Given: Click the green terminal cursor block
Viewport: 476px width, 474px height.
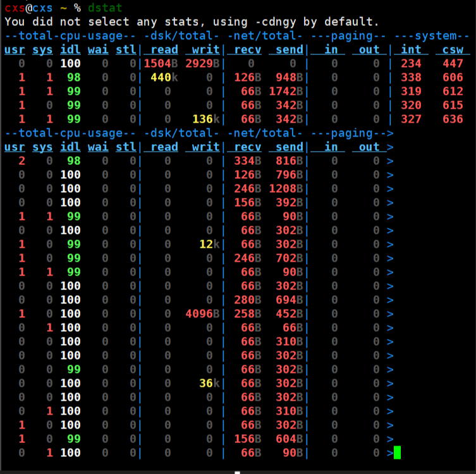Looking at the screenshot, I should 397,453.
